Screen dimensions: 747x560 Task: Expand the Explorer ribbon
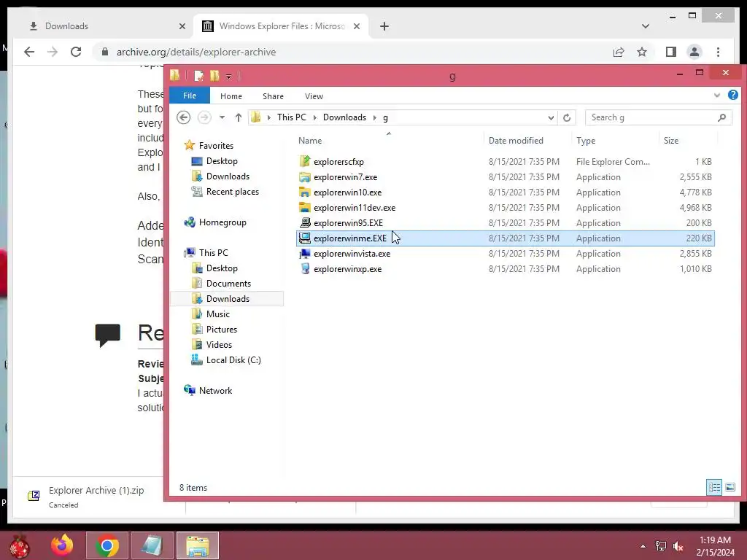[716, 96]
